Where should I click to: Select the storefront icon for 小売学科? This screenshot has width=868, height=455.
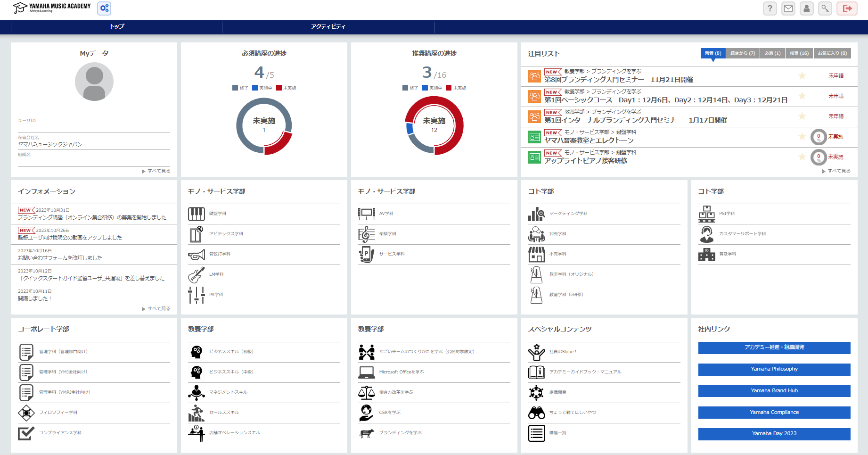point(537,254)
